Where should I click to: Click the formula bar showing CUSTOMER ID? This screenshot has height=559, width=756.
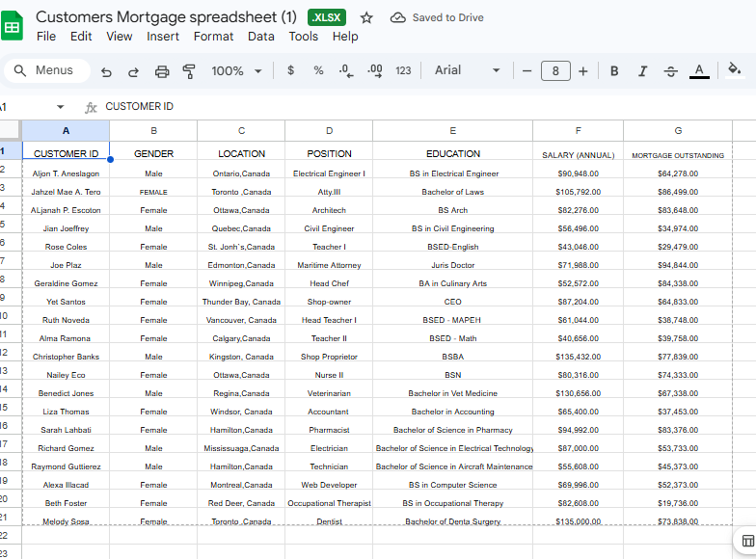[x=424, y=107]
